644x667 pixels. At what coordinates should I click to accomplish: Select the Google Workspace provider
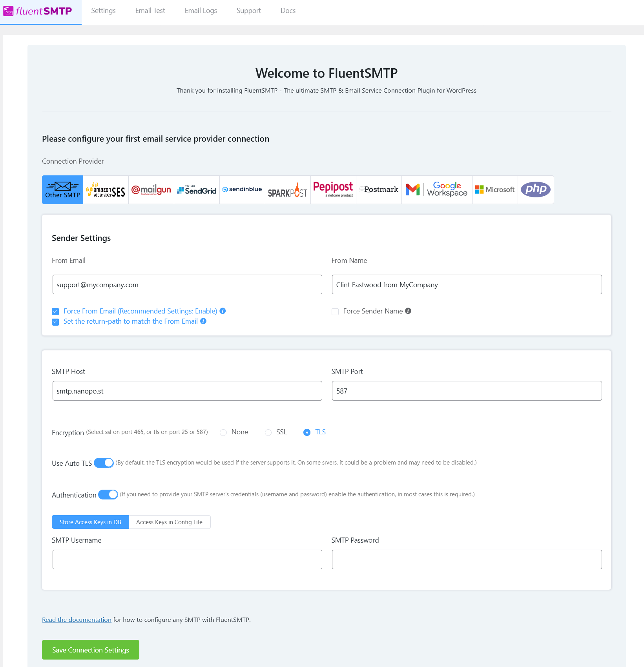pyautogui.click(x=437, y=190)
